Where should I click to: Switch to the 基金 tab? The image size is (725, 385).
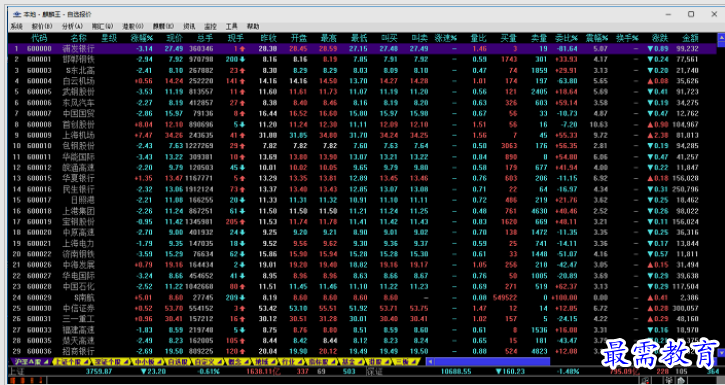[350, 361]
